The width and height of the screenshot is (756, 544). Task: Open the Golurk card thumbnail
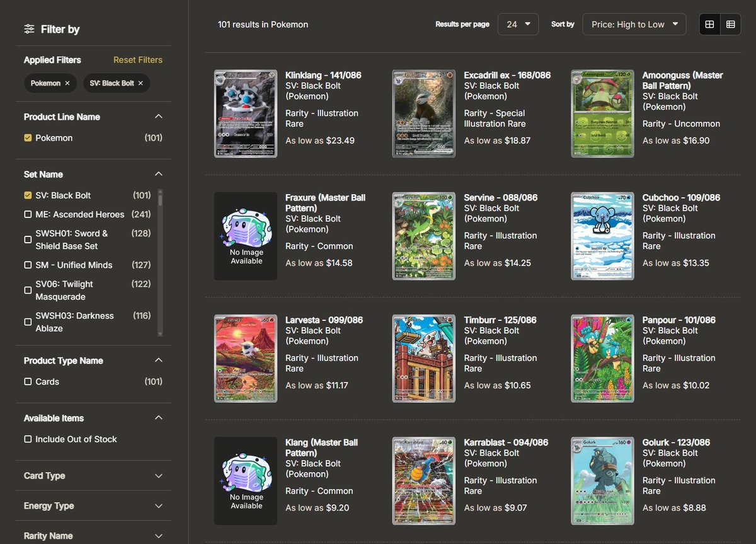coord(602,481)
